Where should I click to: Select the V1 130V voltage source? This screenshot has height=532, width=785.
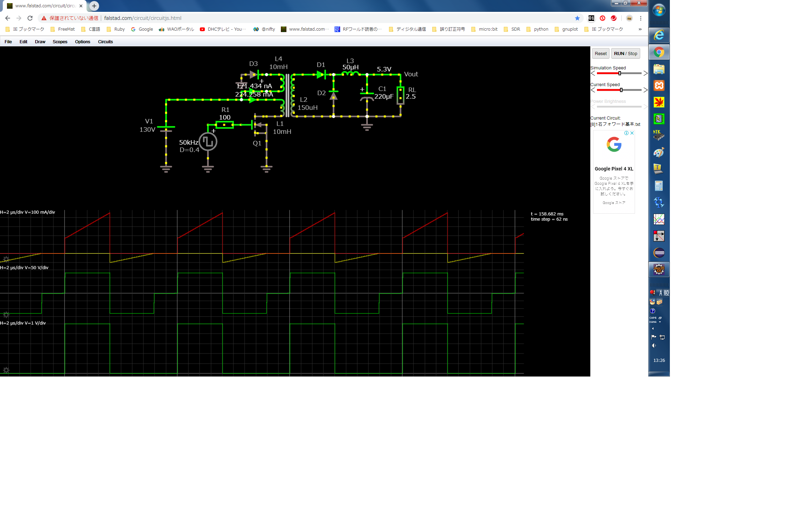point(166,129)
